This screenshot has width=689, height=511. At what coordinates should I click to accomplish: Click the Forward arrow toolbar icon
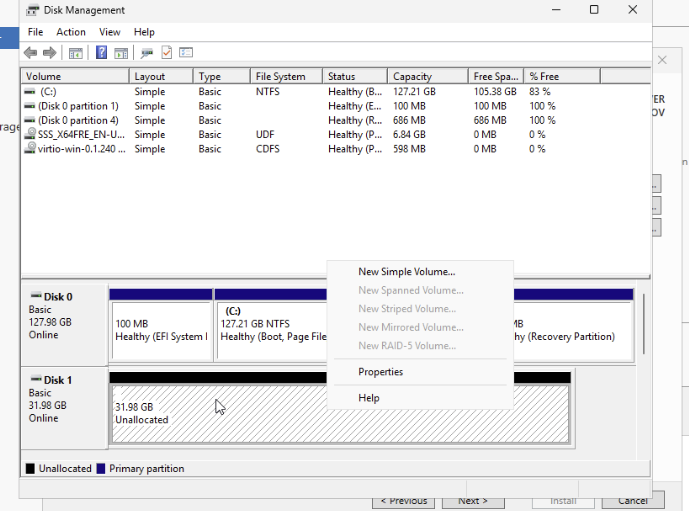(49, 53)
